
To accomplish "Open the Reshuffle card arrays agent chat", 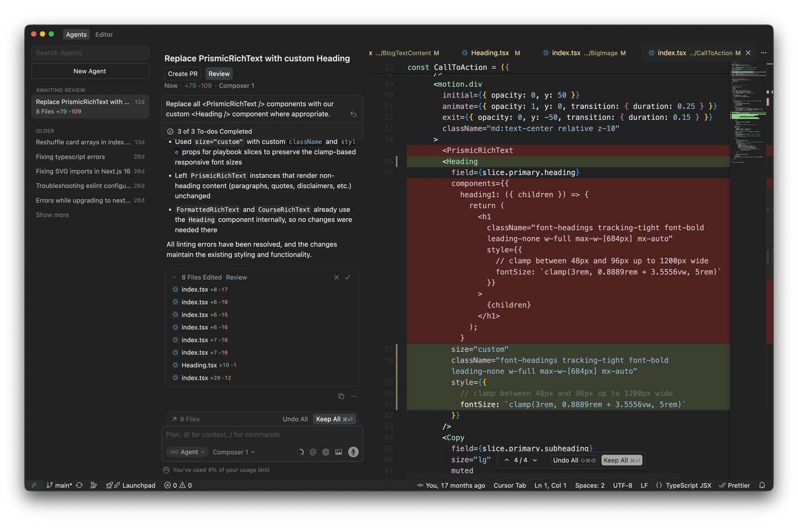I will coord(90,142).
